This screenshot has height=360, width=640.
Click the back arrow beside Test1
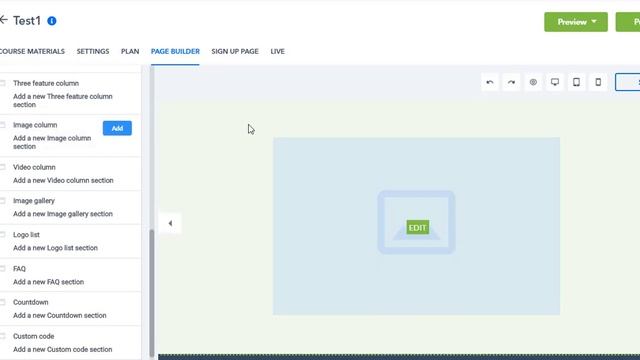(x=4, y=20)
